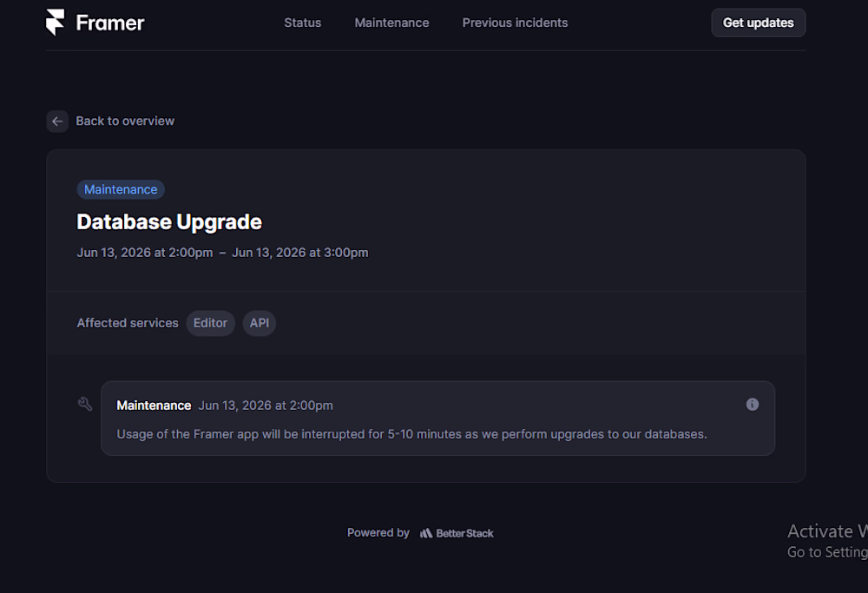
Task: Open the Status tab
Action: pos(302,23)
